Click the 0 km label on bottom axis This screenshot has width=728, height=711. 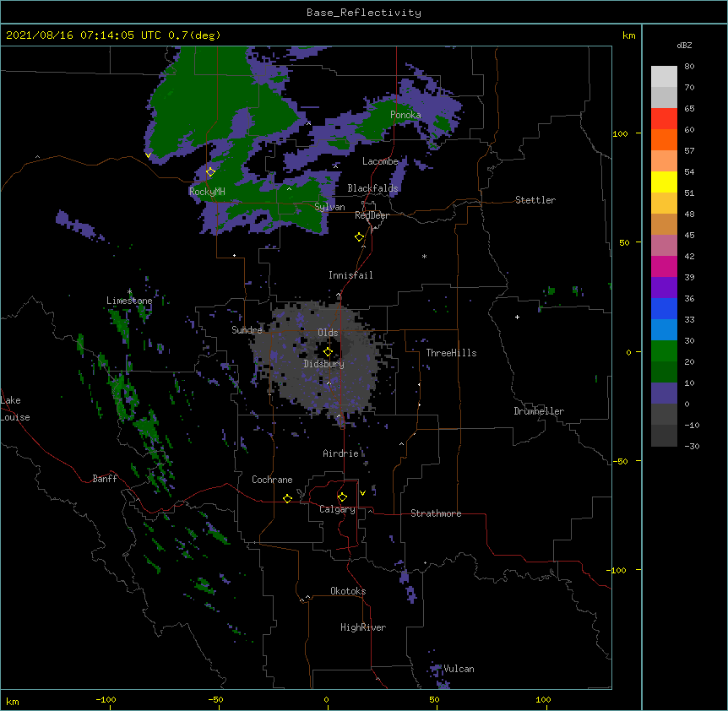(x=326, y=699)
